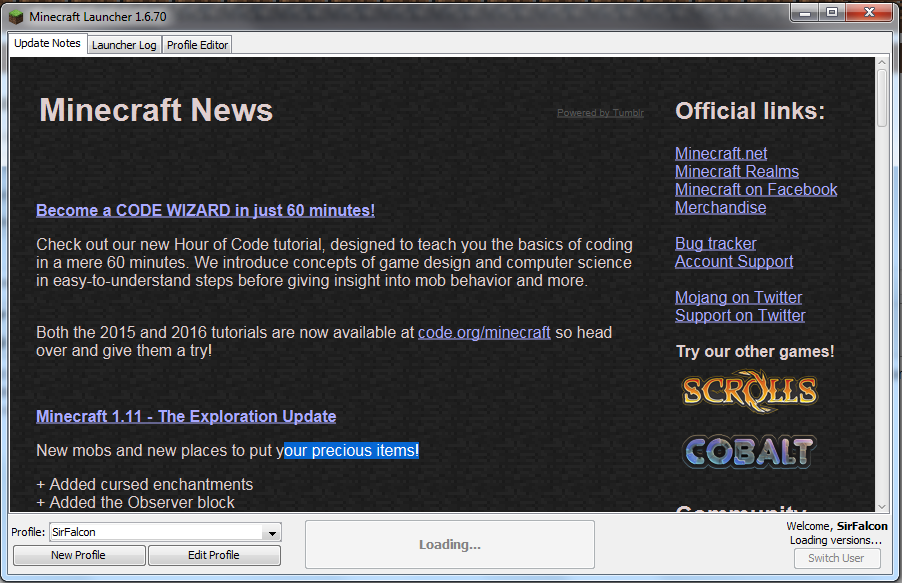The image size is (902, 583).
Task: Open the Mojang on Twitter link
Action: pyautogui.click(x=738, y=298)
